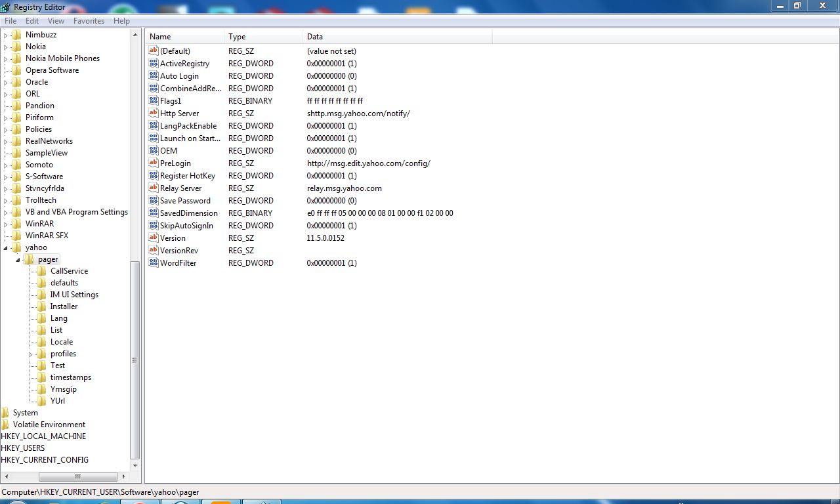Click the 11.5.0.0152 version data
This screenshot has width=840, height=504.
(325, 238)
